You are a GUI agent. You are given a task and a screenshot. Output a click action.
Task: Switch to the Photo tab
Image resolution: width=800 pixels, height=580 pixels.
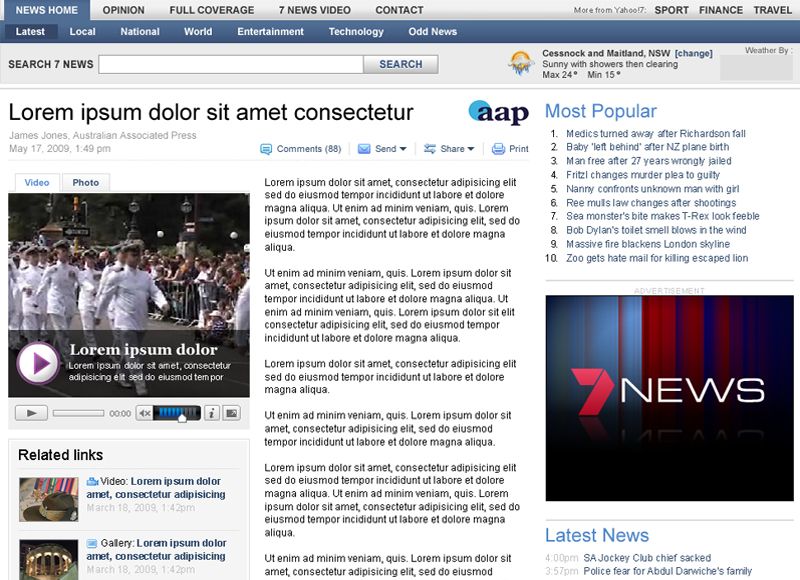coord(85,182)
